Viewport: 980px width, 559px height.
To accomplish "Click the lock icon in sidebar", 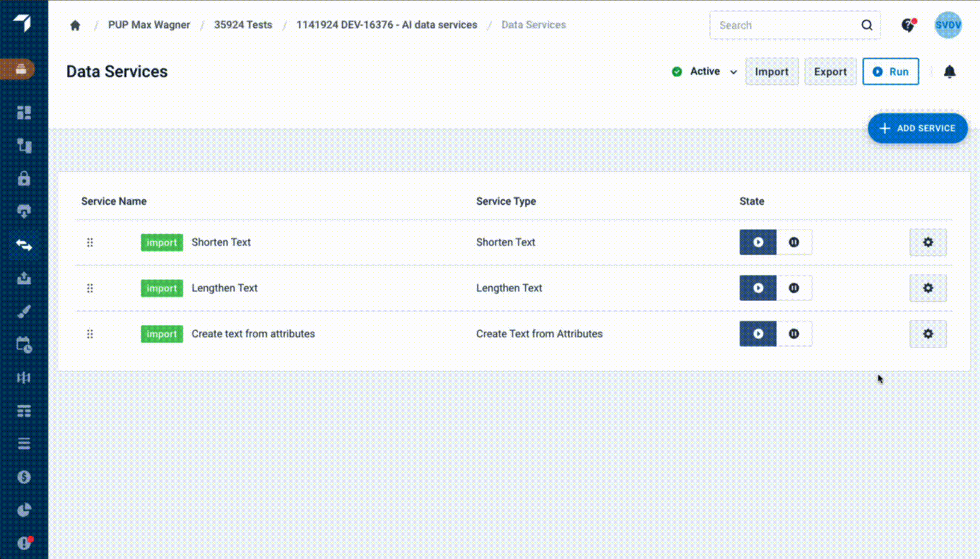I will pyautogui.click(x=24, y=179).
